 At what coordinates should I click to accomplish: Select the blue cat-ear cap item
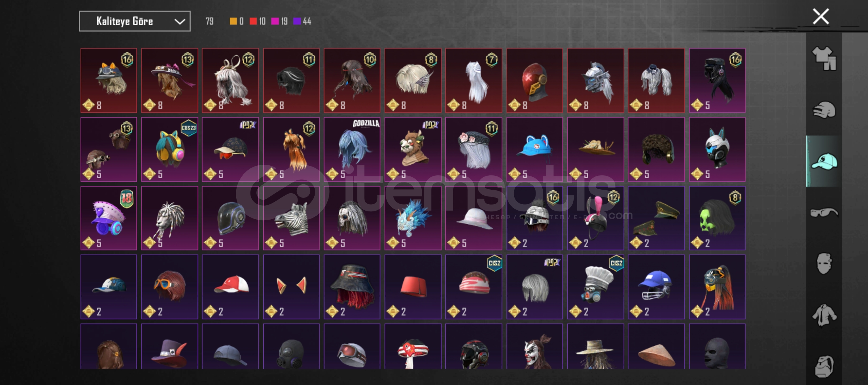[x=534, y=149]
